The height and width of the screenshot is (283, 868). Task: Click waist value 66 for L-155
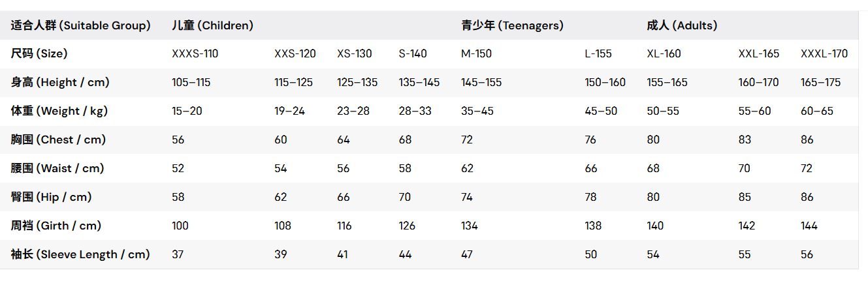point(591,168)
